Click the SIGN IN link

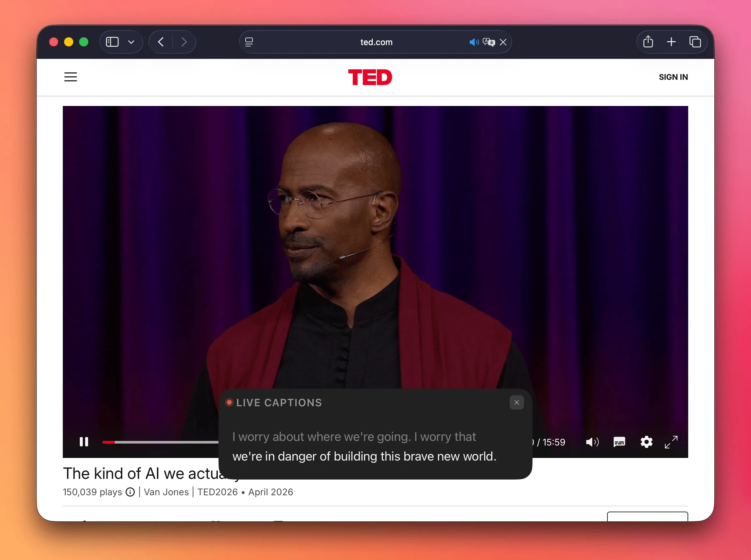[673, 77]
